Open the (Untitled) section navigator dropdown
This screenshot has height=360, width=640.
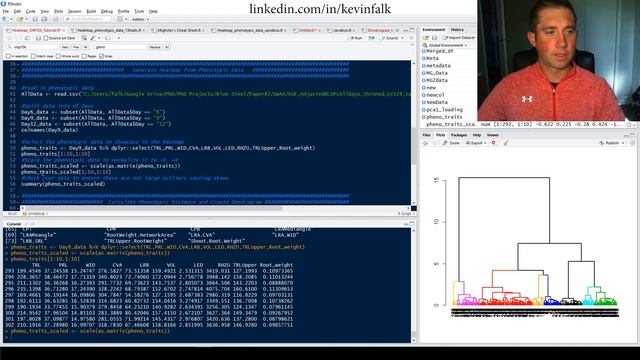pyautogui.click(x=36, y=213)
